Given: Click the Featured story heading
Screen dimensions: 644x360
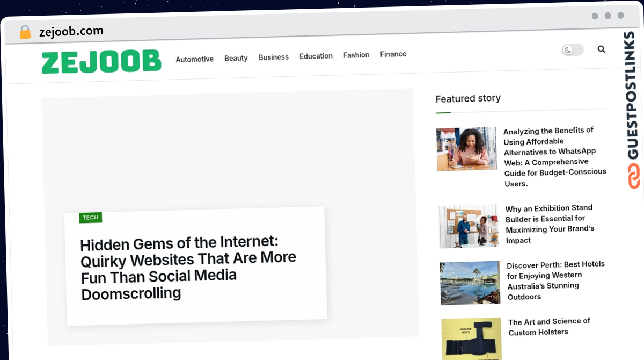Looking at the screenshot, I should [x=468, y=98].
